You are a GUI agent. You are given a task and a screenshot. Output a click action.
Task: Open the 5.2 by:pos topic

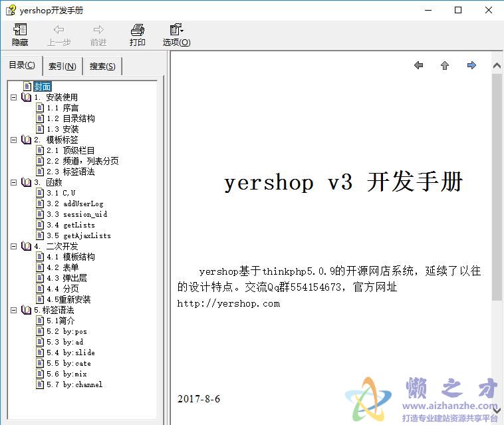pos(67,331)
